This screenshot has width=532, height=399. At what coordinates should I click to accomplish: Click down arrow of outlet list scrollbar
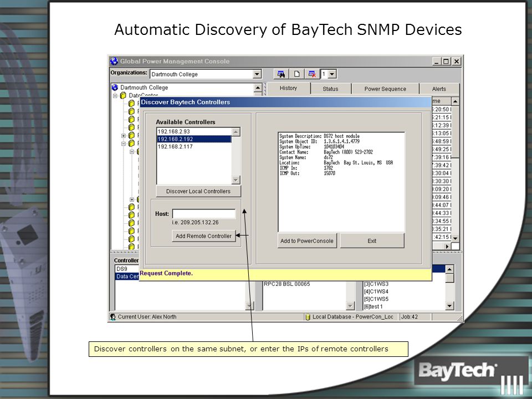[449, 306]
